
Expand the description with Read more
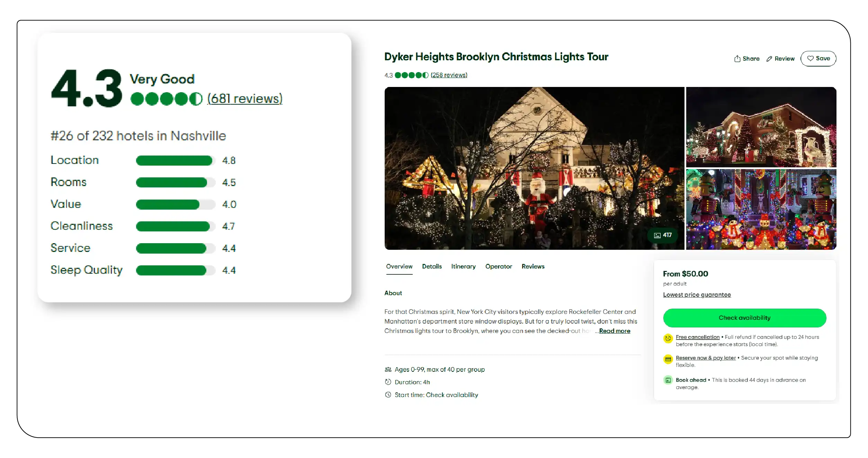point(615,331)
